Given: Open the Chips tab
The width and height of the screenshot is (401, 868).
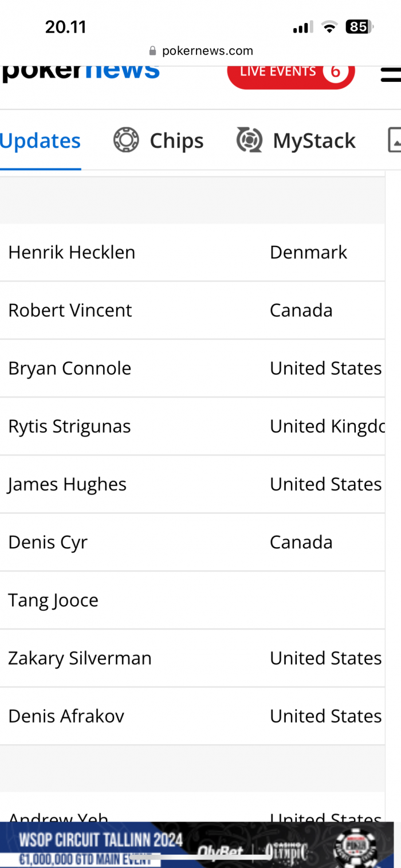Looking at the screenshot, I should click(158, 140).
